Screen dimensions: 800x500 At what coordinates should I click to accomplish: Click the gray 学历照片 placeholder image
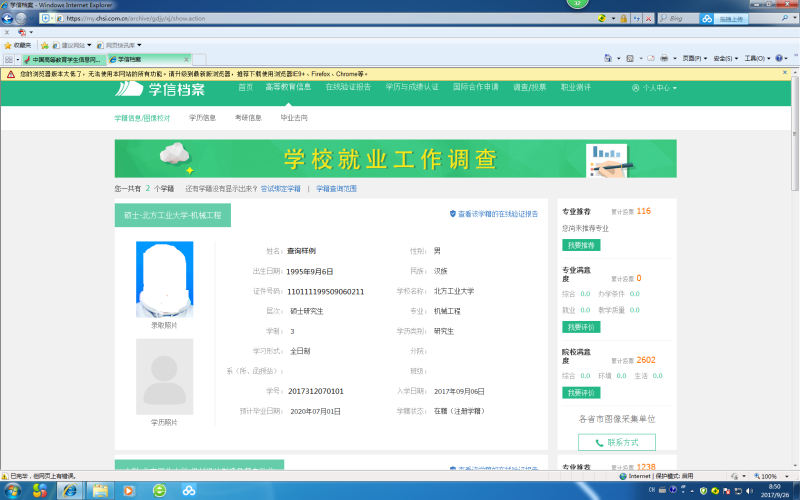[x=164, y=376]
